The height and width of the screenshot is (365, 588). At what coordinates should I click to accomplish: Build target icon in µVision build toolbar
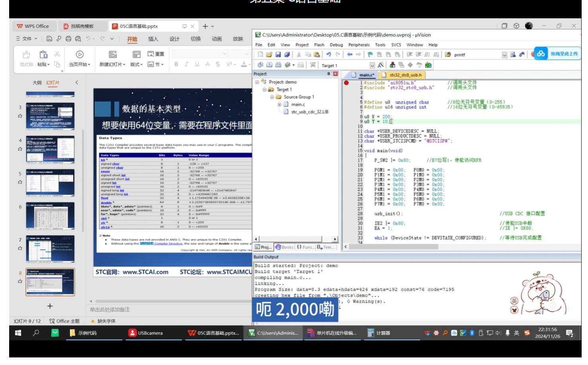(269, 65)
